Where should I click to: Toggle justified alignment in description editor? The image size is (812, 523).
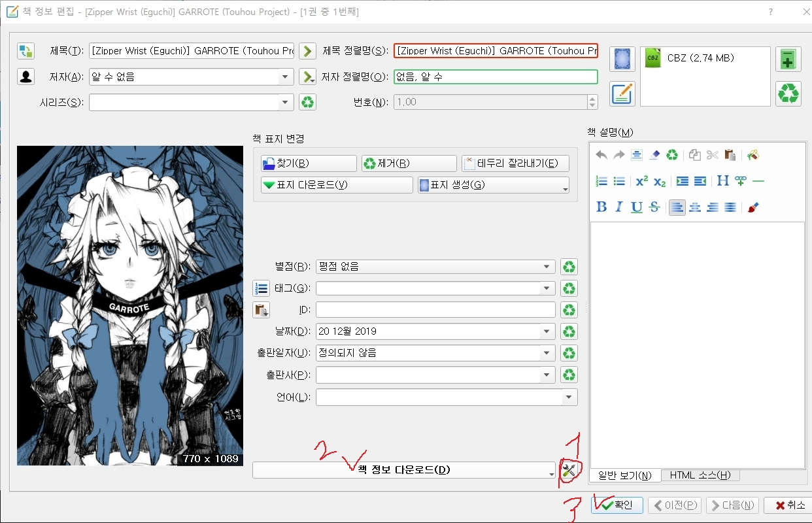(x=730, y=207)
